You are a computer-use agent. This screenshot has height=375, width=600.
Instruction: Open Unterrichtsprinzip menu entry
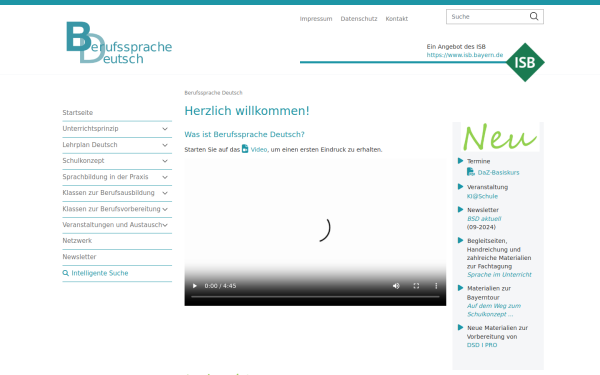point(90,129)
